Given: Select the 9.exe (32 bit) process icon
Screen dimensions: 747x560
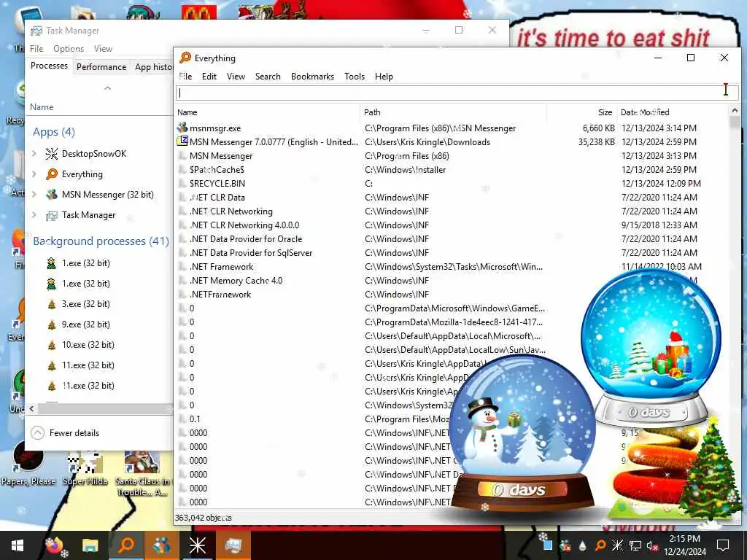Looking at the screenshot, I should 52,324.
